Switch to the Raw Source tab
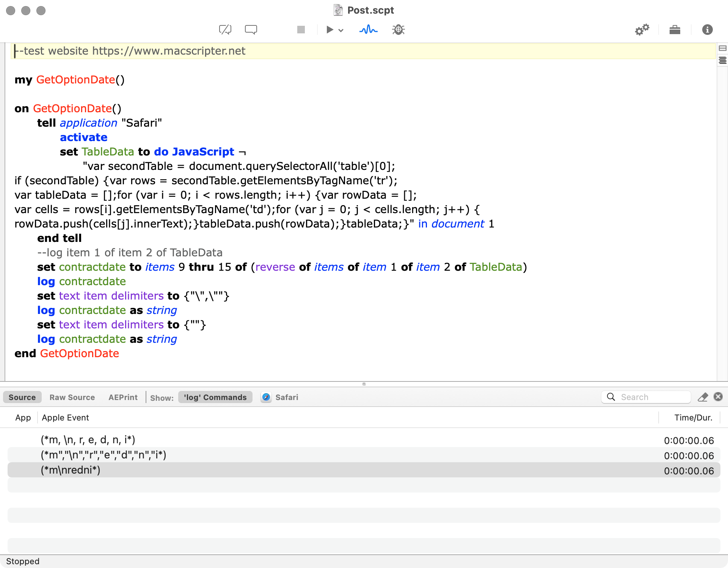Viewport: 728px width, 568px height. 72,397
